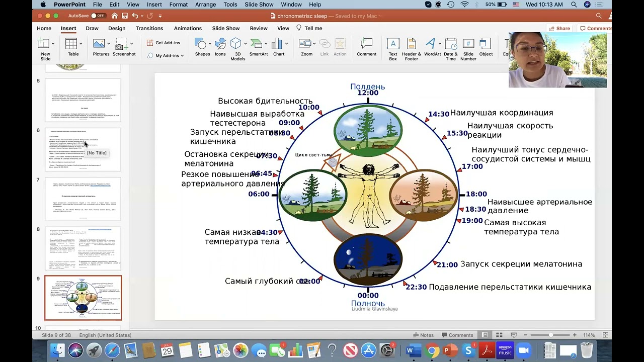Screen dimensions: 644x362
Task: Click the Share button
Action: click(x=559, y=29)
